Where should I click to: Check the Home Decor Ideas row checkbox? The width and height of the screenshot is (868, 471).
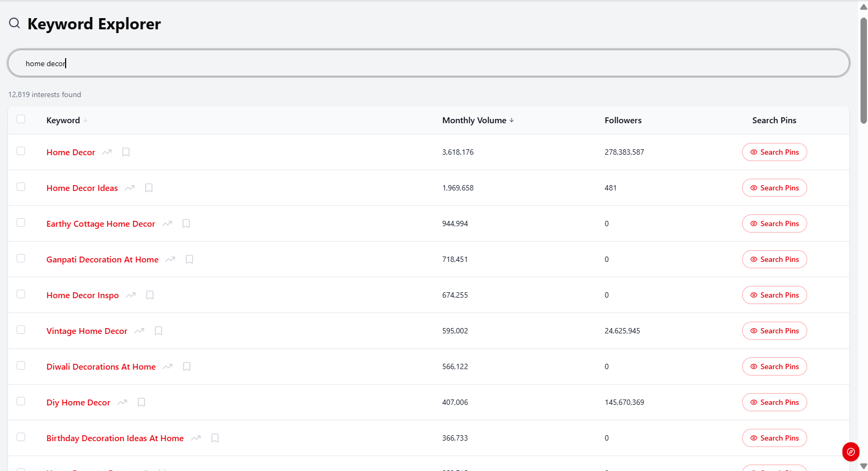[x=21, y=187]
